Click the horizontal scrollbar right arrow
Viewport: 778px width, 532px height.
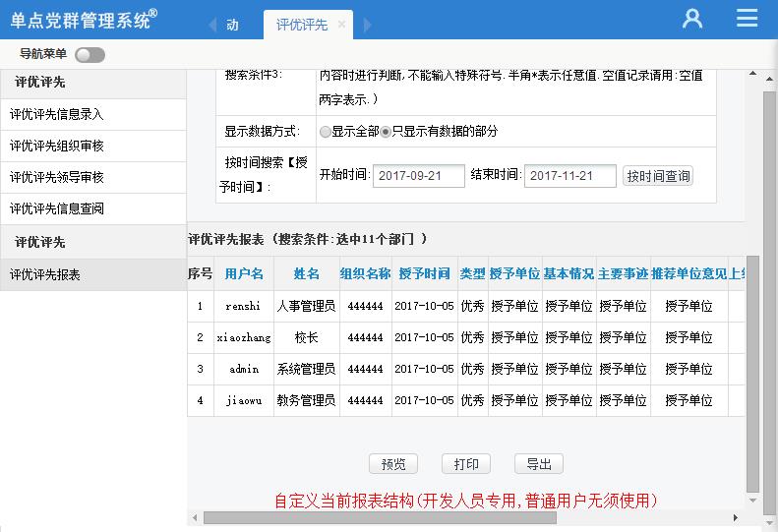pos(736,517)
